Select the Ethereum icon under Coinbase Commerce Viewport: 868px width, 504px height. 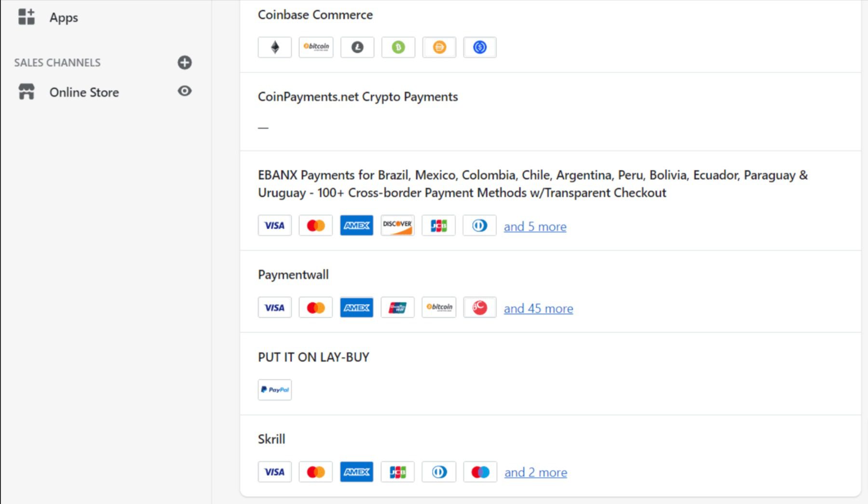tap(274, 47)
